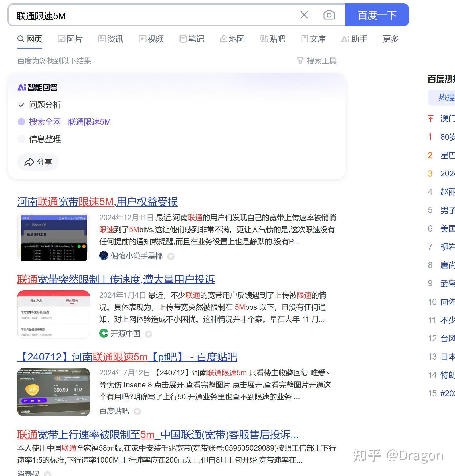455x476 pixels.
Task: Click inside the search input field
Action: (x=154, y=15)
